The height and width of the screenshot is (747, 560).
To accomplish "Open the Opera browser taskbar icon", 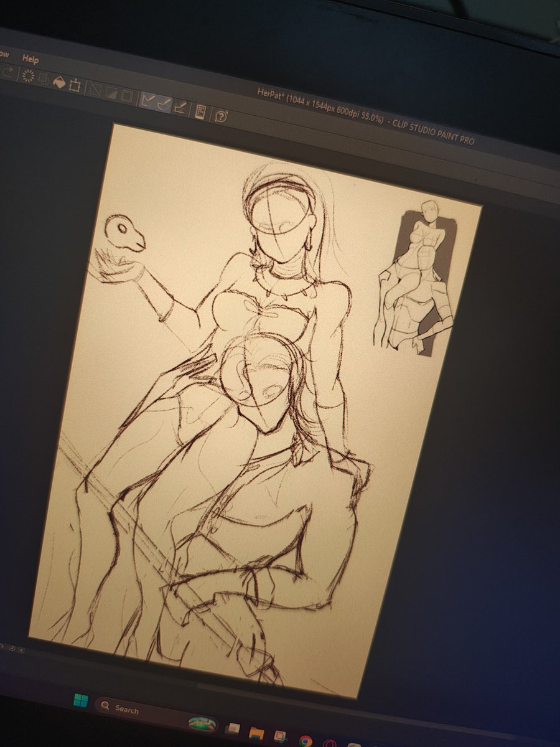I will (x=330, y=743).
